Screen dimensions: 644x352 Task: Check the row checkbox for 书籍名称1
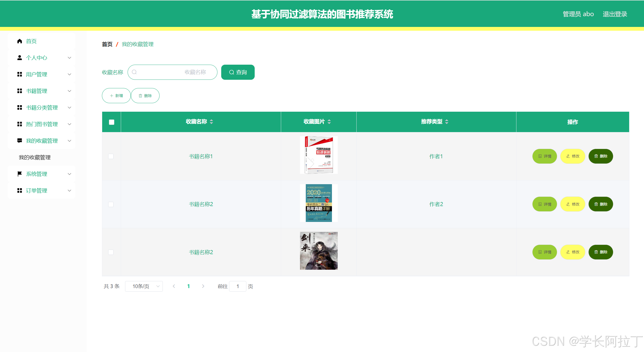tap(111, 156)
